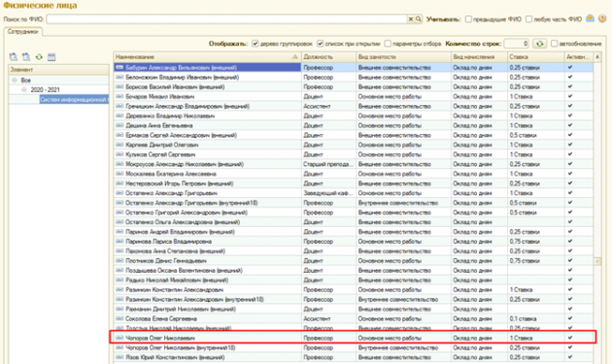Enable параметры отбора checkbox
The width and height of the screenshot is (612, 364).
click(x=388, y=44)
